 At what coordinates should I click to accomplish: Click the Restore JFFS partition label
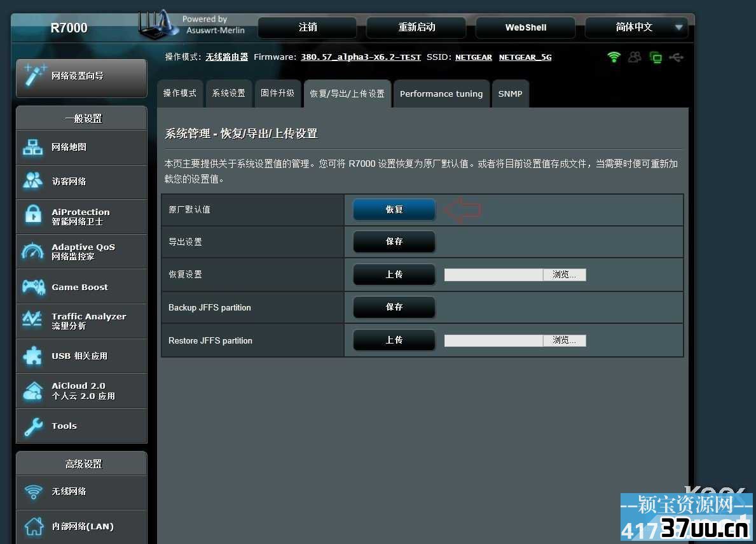tap(210, 340)
